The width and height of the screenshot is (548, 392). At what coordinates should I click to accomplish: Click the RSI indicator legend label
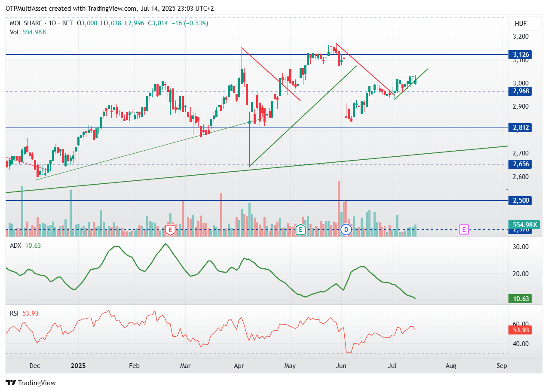point(15,313)
